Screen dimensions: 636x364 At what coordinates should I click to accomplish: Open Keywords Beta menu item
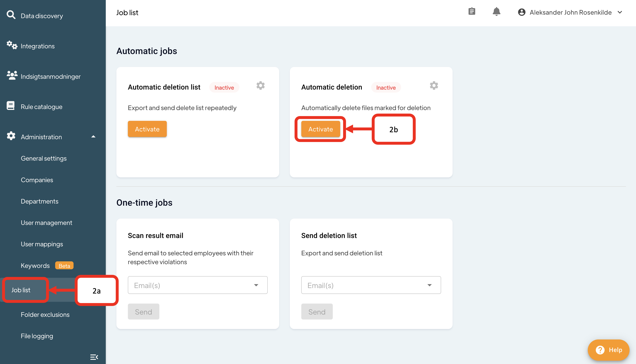point(35,266)
